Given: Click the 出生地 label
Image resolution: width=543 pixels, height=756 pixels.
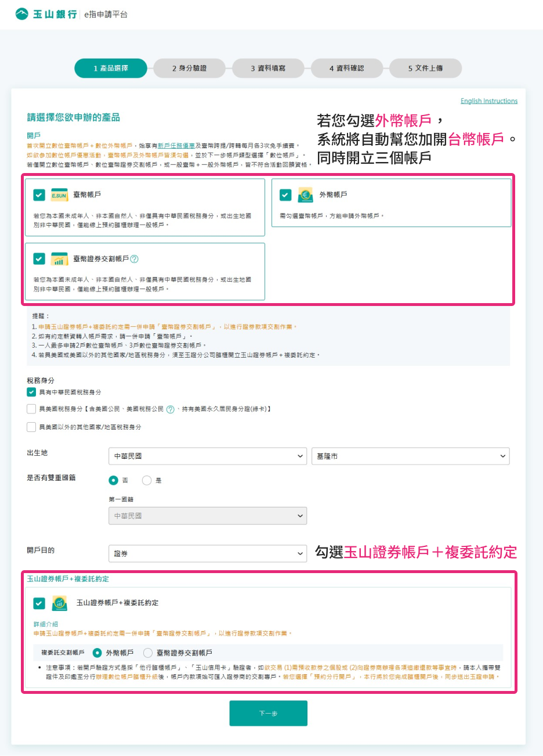Looking at the screenshot, I should click(37, 453).
